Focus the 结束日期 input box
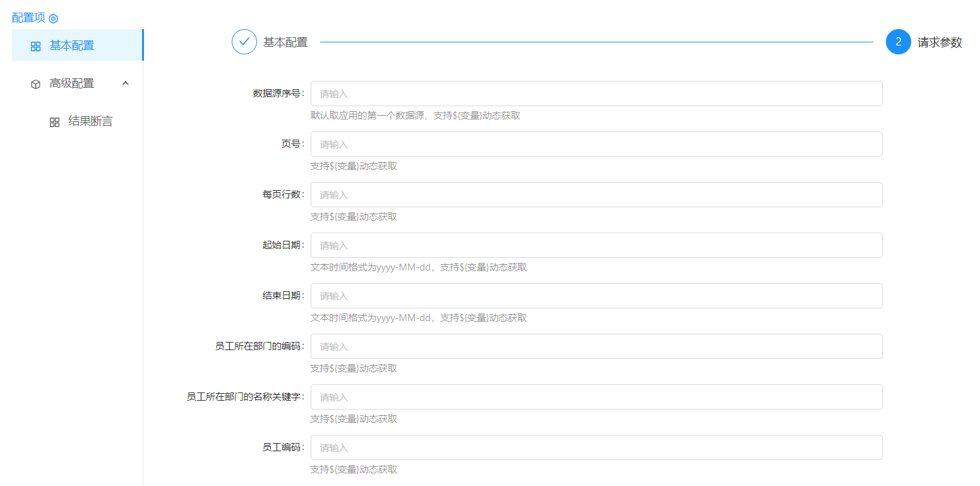The width and height of the screenshot is (980, 486). pyautogui.click(x=596, y=296)
